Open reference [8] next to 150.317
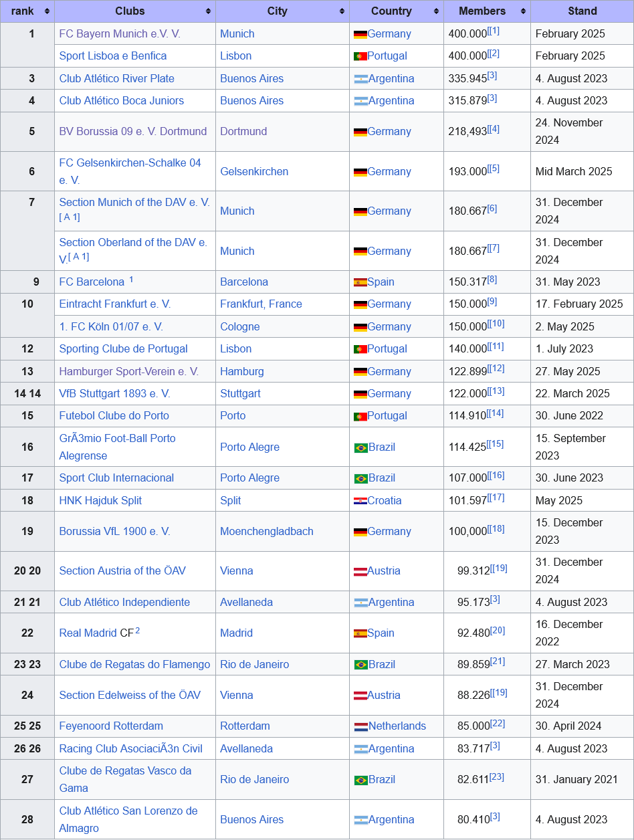The height and width of the screenshot is (840, 634). pos(492,280)
